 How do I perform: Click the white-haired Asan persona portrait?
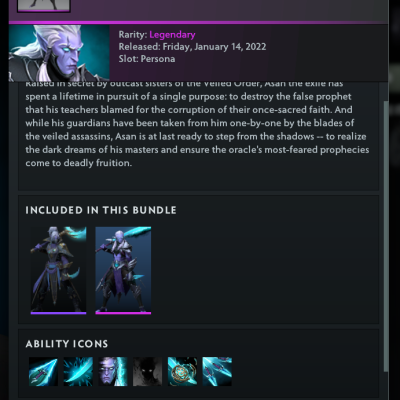59,53
